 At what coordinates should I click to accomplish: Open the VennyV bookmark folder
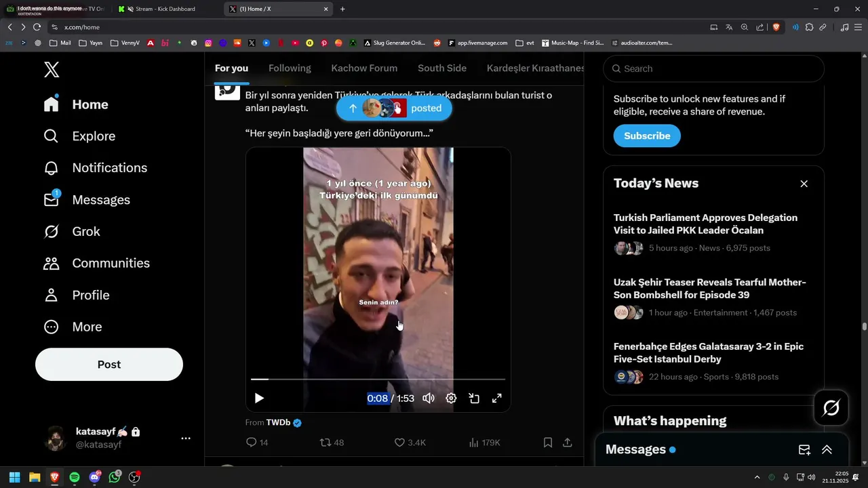(x=124, y=43)
